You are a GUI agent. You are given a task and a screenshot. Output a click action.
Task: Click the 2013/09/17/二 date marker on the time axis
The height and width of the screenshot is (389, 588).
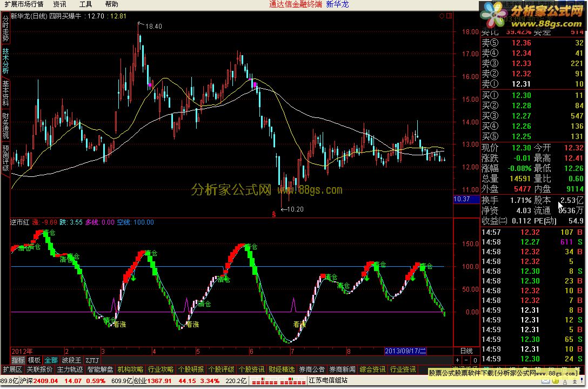(x=406, y=352)
